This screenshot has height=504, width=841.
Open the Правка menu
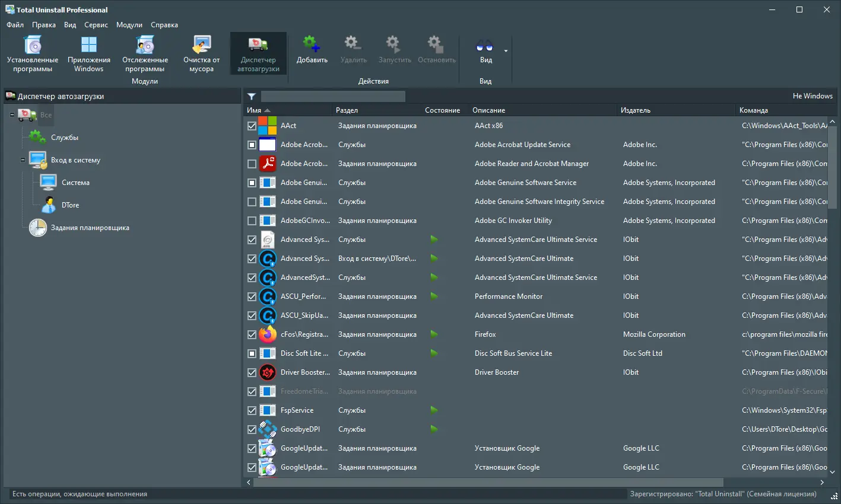click(44, 25)
